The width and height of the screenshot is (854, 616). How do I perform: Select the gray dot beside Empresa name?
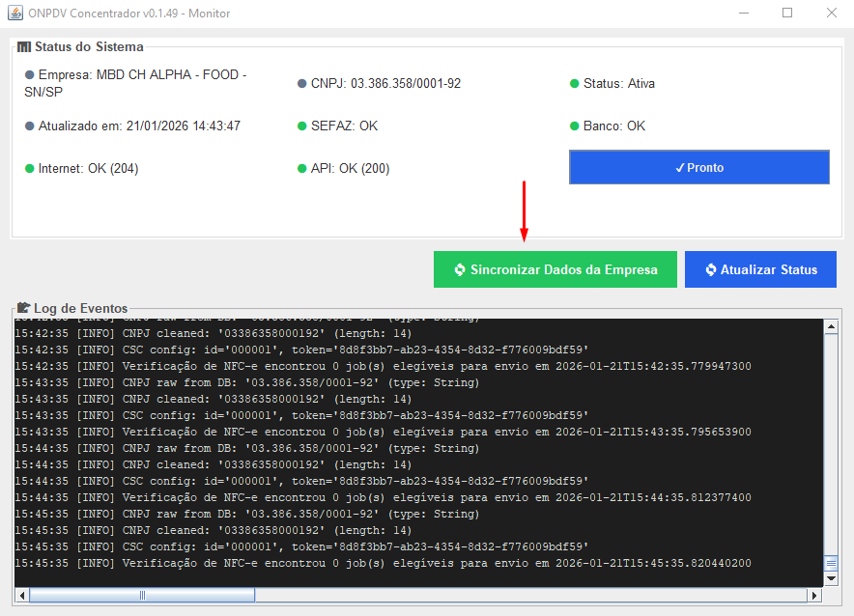(30, 74)
